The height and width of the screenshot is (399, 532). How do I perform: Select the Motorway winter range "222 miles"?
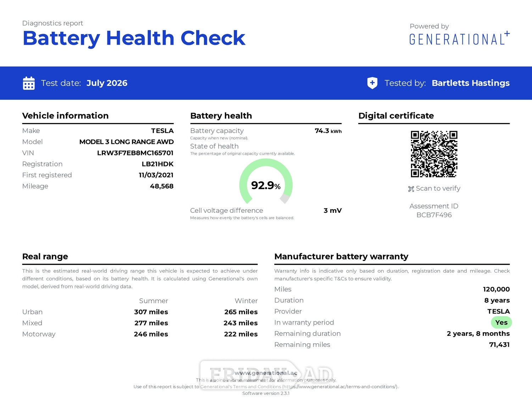tap(241, 334)
